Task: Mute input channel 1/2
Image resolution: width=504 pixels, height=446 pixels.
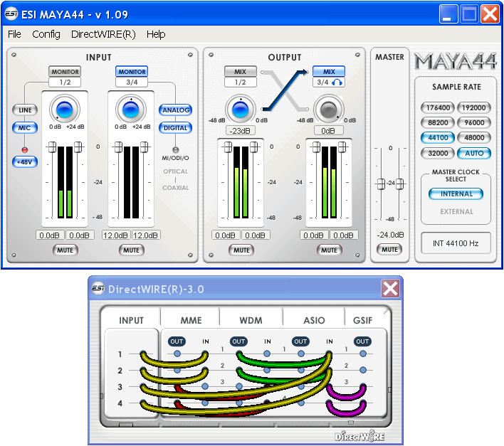Action: click(65, 250)
